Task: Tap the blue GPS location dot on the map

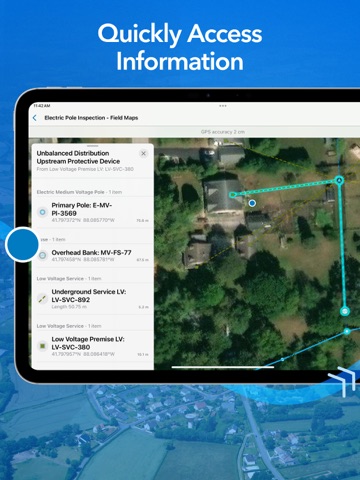Action: (x=252, y=203)
